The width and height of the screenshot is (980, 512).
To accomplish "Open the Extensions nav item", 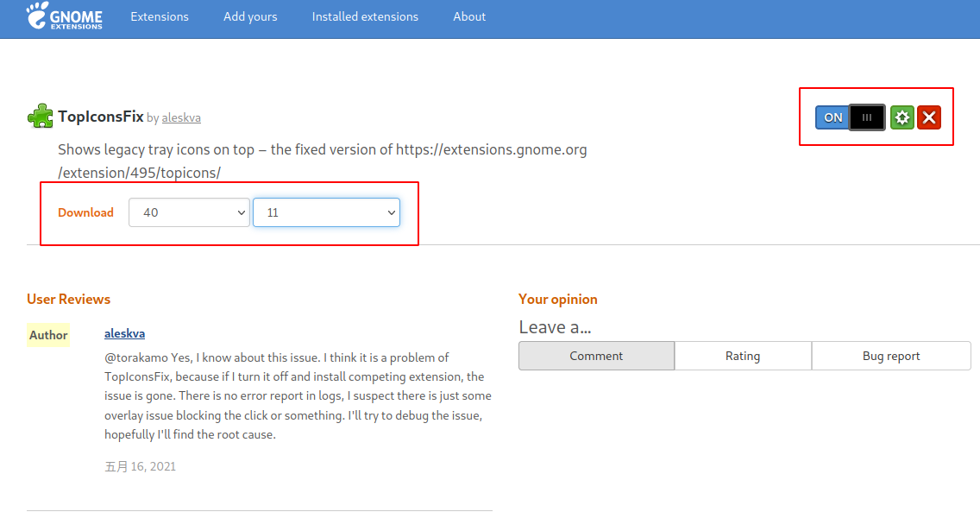I will click(160, 17).
